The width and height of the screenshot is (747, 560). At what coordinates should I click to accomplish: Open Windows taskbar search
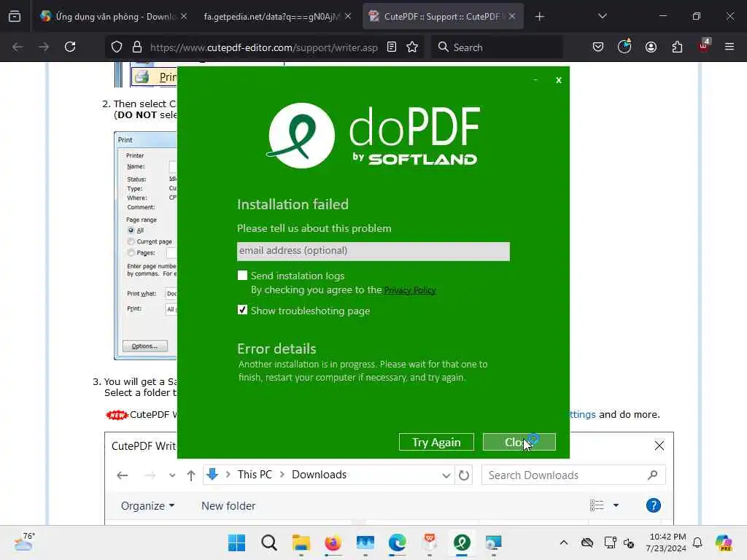coord(268,542)
